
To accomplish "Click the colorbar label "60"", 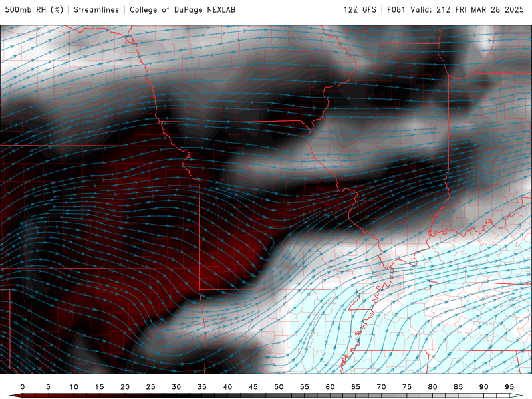I will [x=330, y=387].
